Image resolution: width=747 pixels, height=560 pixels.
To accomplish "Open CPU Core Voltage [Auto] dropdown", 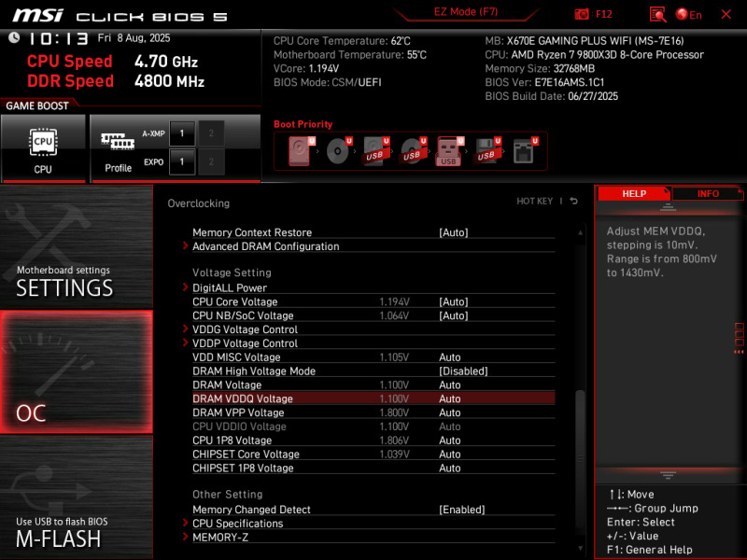I will [453, 301].
